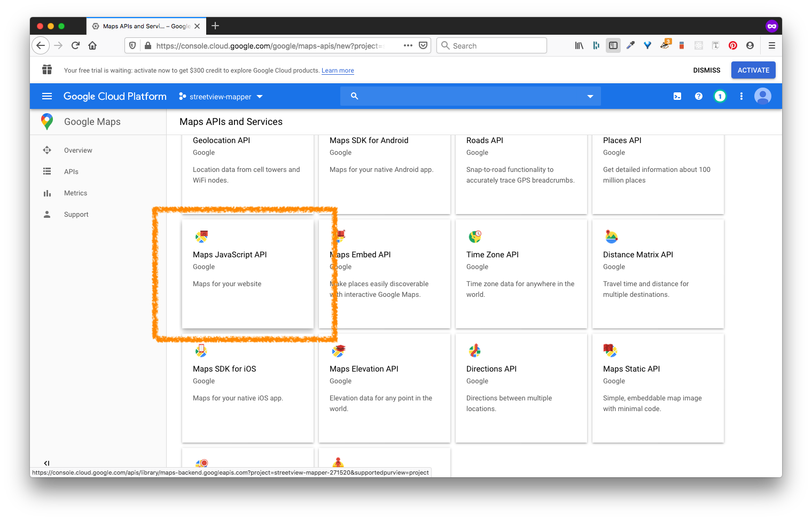The height and width of the screenshot is (520, 812).
Task: Click the ACTIVATE button
Action: 753,70
